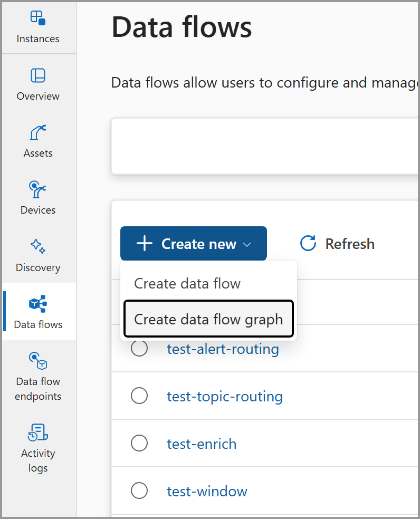Viewport: 420px width, 519px height.
Task: Click the Discovery label in sidebar
Action: [x=38, y=267]
